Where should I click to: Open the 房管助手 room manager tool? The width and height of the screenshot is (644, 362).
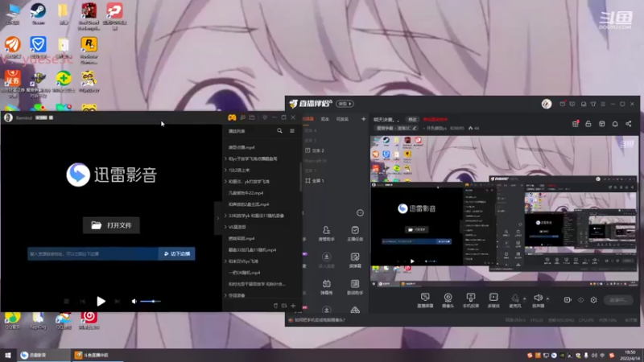tap(327, 233)
